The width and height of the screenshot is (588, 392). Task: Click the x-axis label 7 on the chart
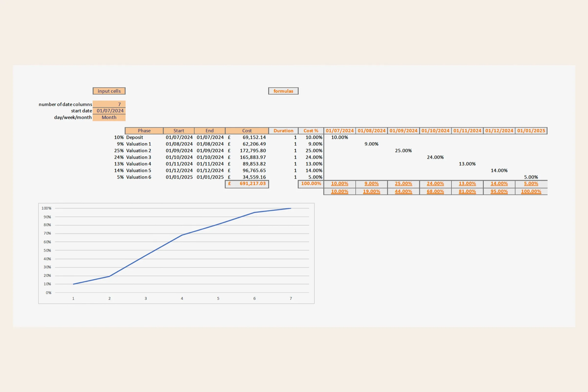(x=291, y=298)
